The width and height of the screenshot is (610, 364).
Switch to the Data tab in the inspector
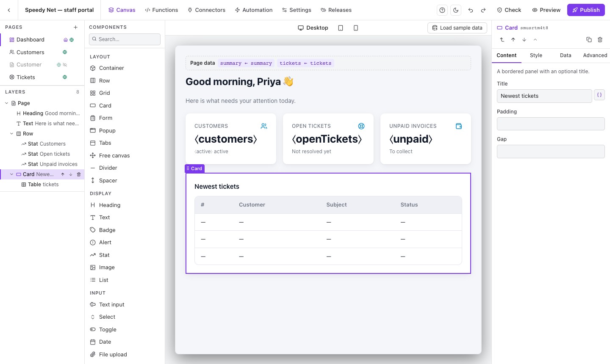coord(566,55)
